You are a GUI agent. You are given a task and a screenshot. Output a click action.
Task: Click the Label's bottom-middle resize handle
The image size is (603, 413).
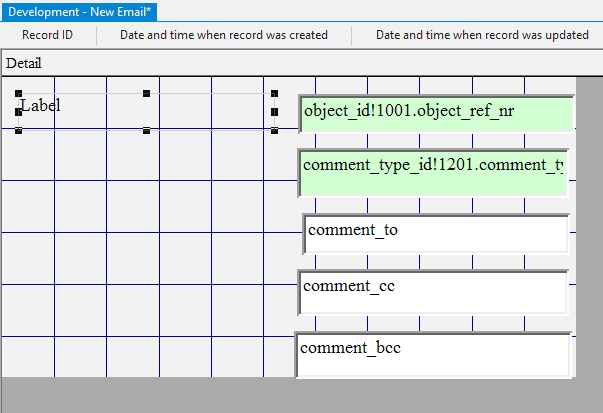(146, 130)
